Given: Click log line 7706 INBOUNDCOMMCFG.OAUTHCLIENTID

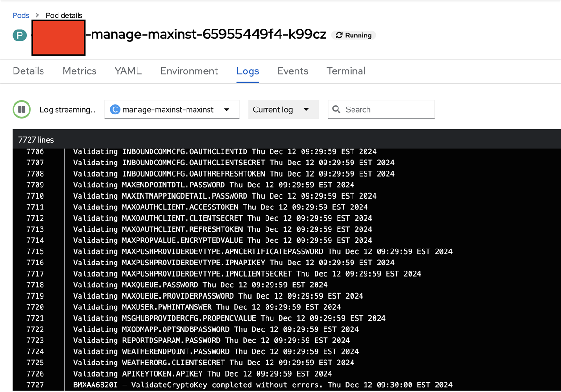Looking at the screenshot, I should [225, 151].
